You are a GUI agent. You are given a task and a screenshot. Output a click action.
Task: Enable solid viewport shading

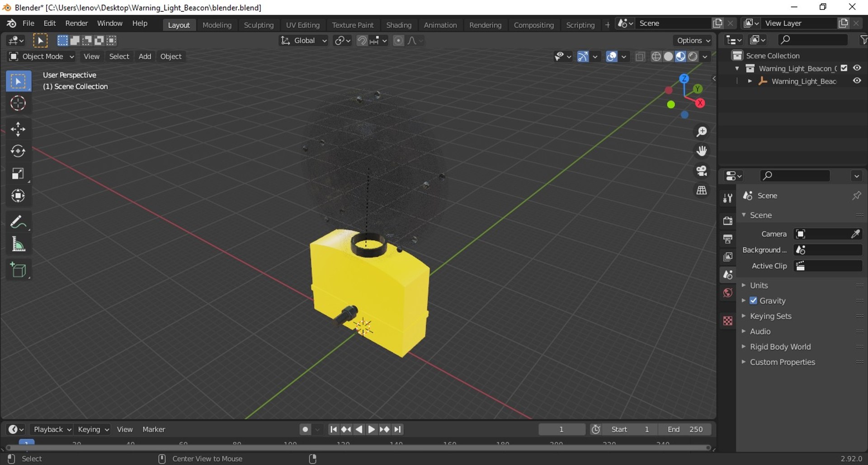click(668, 57)
